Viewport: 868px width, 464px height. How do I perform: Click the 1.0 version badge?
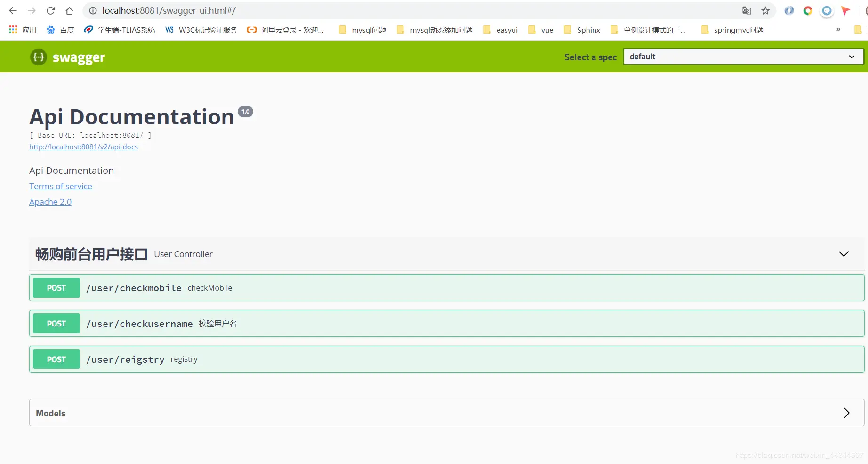coord(245,112)
